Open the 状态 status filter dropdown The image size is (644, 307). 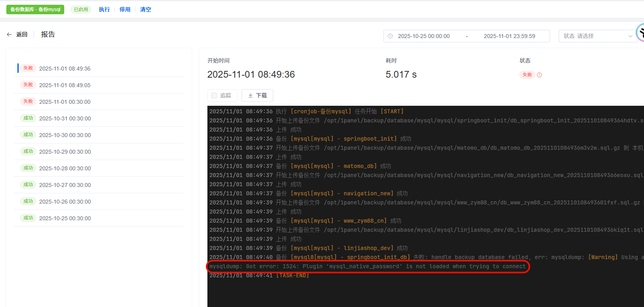pos(595,36)
